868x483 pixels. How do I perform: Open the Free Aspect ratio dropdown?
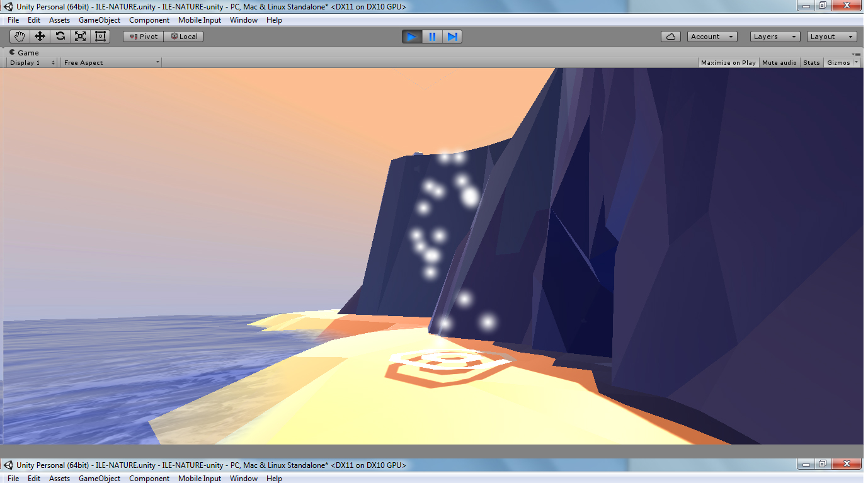pyautogui.click(x=111, y=62)
